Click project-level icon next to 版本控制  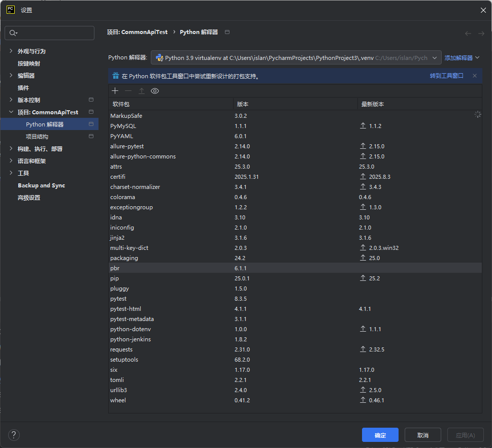tap(91, 100)
